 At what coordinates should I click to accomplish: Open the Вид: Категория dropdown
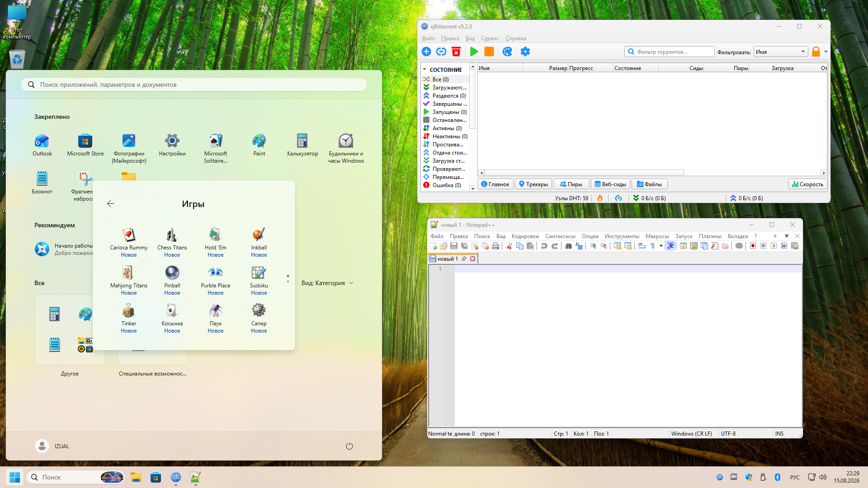click(x=327, y=283)
